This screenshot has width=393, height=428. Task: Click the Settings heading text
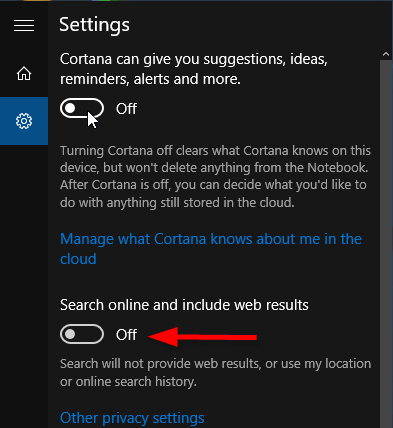(x=95, y=25)
